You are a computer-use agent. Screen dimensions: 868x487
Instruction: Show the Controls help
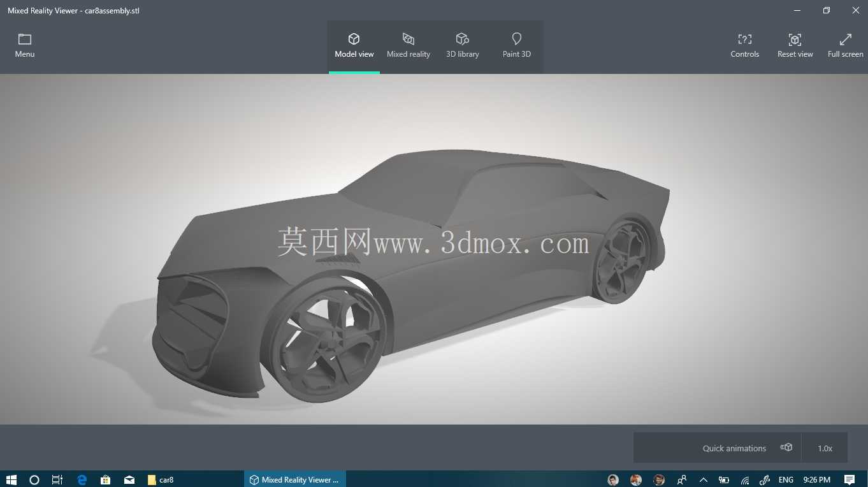(x=745, y=47)
